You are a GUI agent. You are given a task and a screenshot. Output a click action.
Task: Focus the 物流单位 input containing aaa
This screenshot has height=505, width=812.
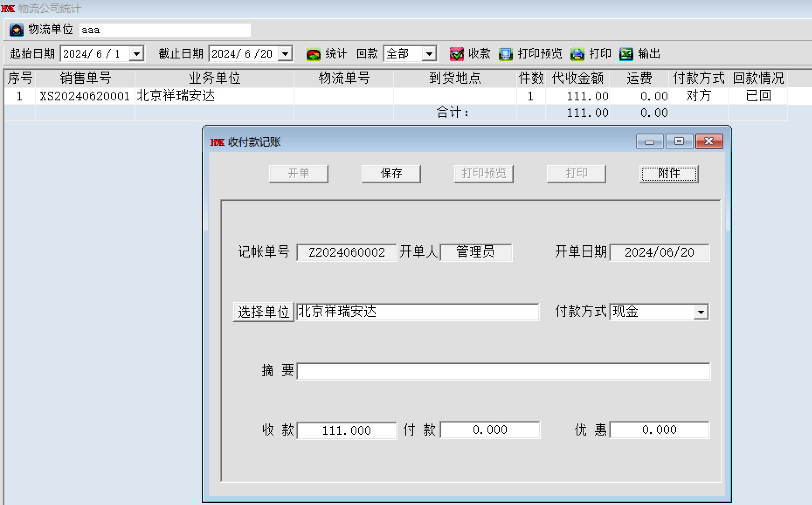165,30
